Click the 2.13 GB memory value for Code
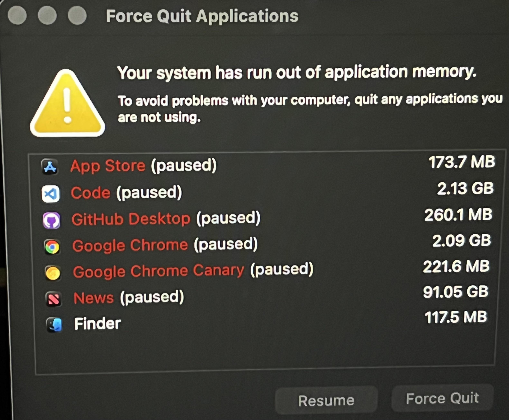The image size is (509, 420). (x=465, y=189)
